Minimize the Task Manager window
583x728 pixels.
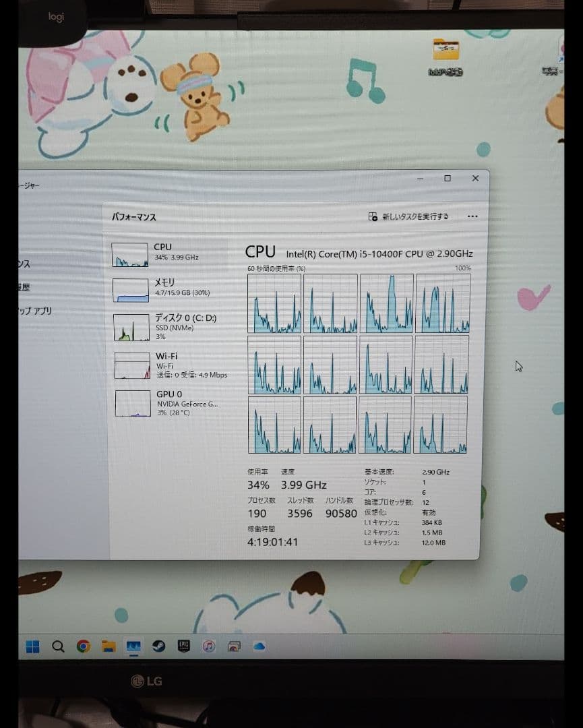coord(420,178)
